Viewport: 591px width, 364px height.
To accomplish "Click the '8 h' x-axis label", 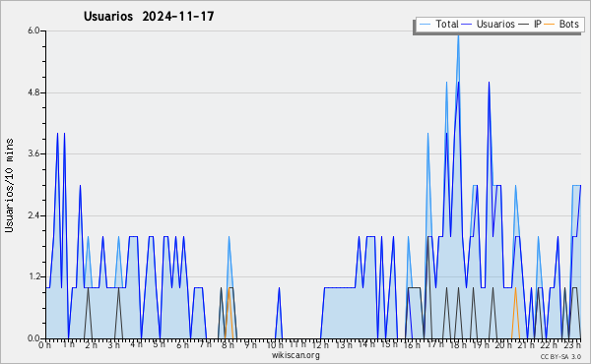I will click(228, 344).
